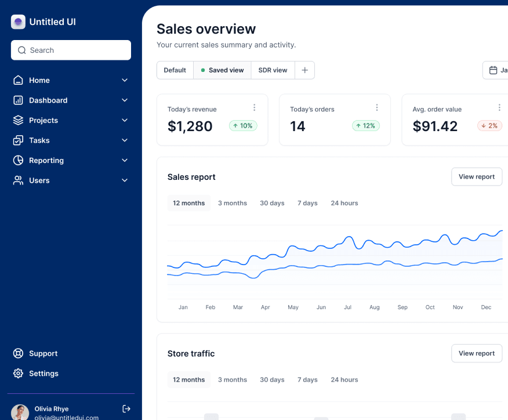Click the Olivia Rhye account name

pyautogui.click(x=52, y=408)
